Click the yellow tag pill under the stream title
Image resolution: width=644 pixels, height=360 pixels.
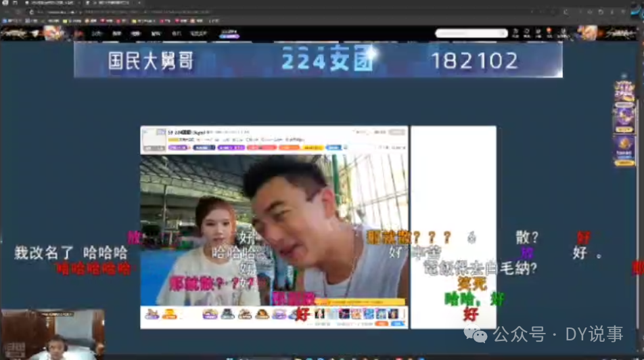tap(313, 148)
